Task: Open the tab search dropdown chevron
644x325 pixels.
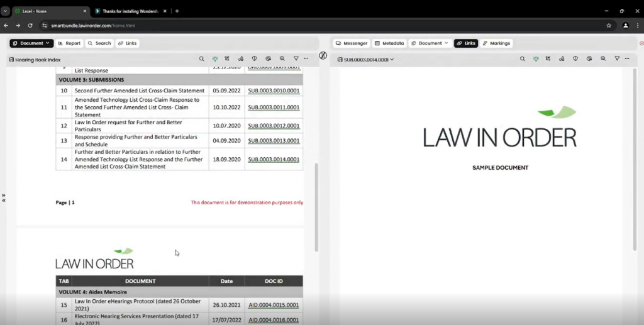Action: tap(5, 11)
